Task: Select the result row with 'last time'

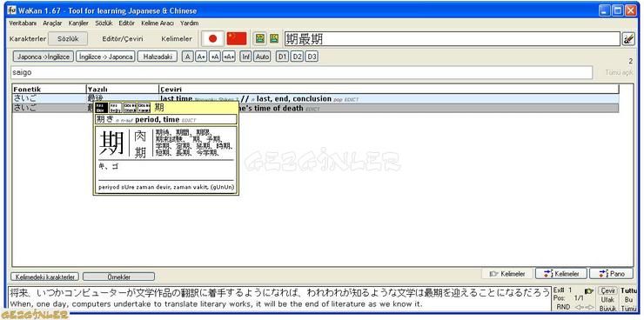Action: point(315,98)
